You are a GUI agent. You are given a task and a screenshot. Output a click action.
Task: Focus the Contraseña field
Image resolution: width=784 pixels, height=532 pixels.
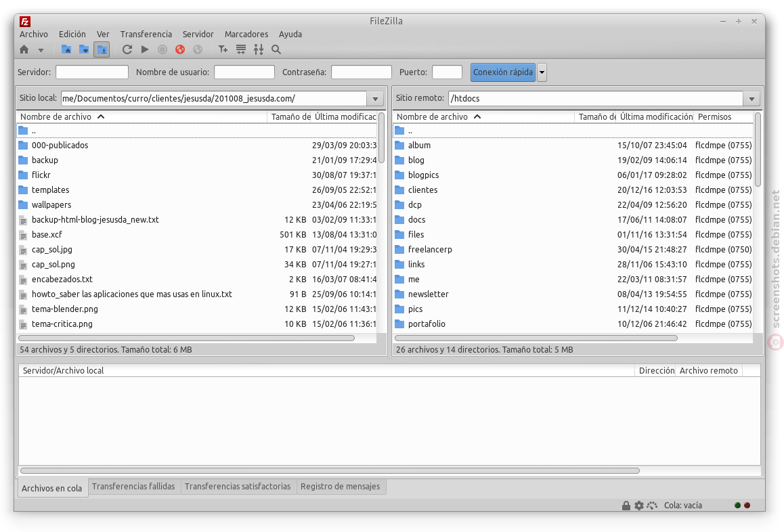[362, 72]
